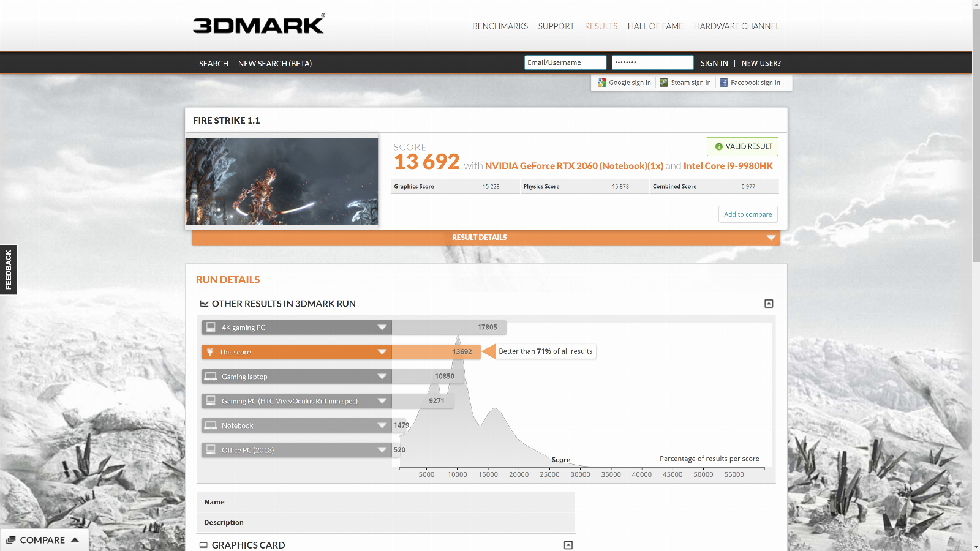This screenshot has width=980, height=551.
Task: Click the trophy icon beside This score
Action: (x=210, y=352)
